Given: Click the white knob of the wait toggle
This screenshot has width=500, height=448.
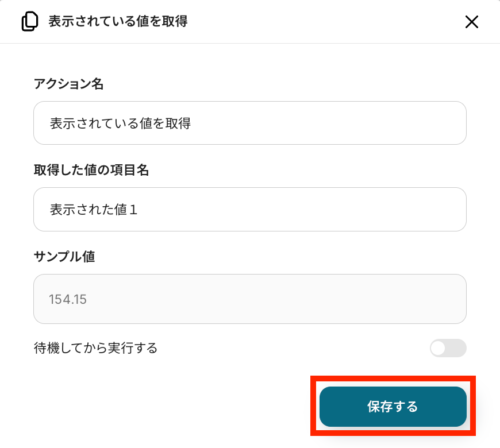Looking at the screenshot, I should point(439,348).
